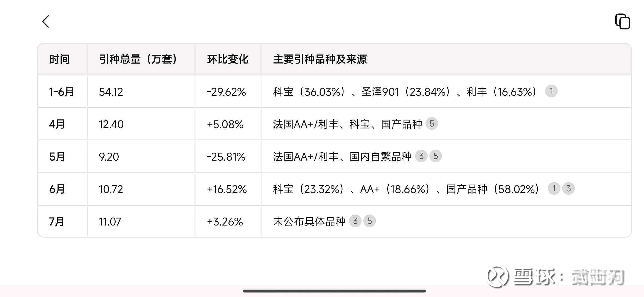The width and height of the screenshot is (644, 297).
Task: Open citation badge 3 in the 6月 row
Action: (x=569, y=189)
